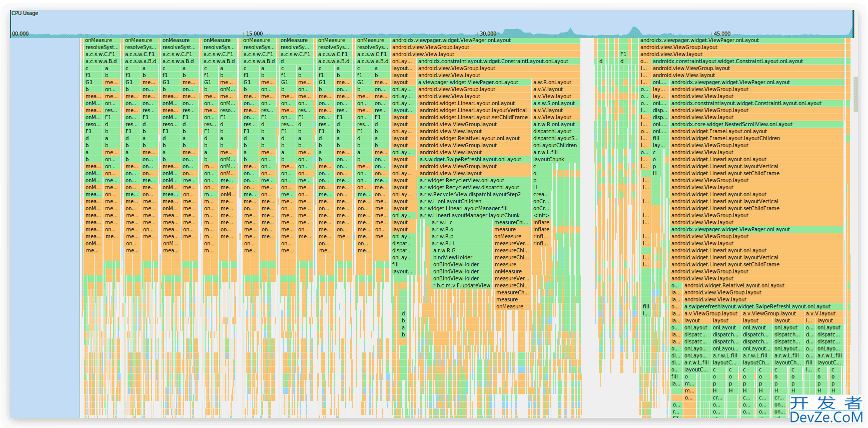The height and width of the screenshot is (428, 868).
Task: Select a.r.w.LinearLayoutManager.layoutChunk frame
Action: pyautogui.click(x=474, y=215)
